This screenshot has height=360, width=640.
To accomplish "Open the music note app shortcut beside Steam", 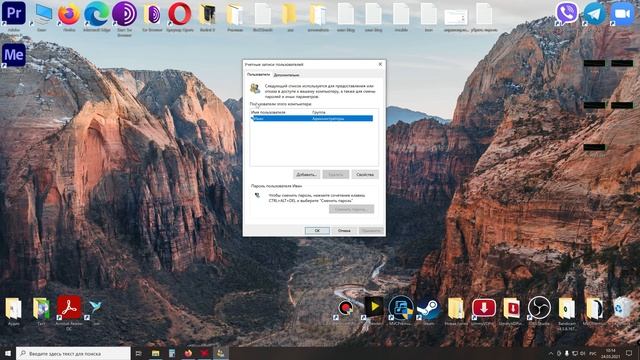I will tap(401, 308).
